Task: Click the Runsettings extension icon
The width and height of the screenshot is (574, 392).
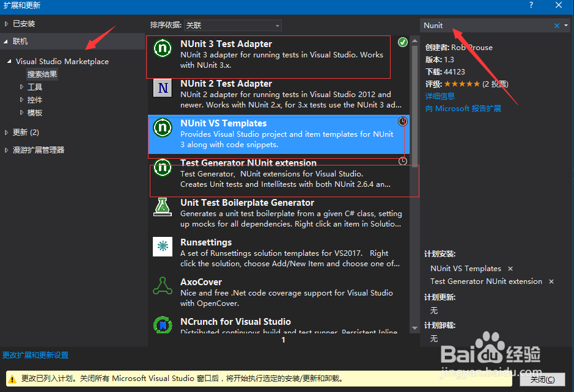Action: [x=163, y=247]
